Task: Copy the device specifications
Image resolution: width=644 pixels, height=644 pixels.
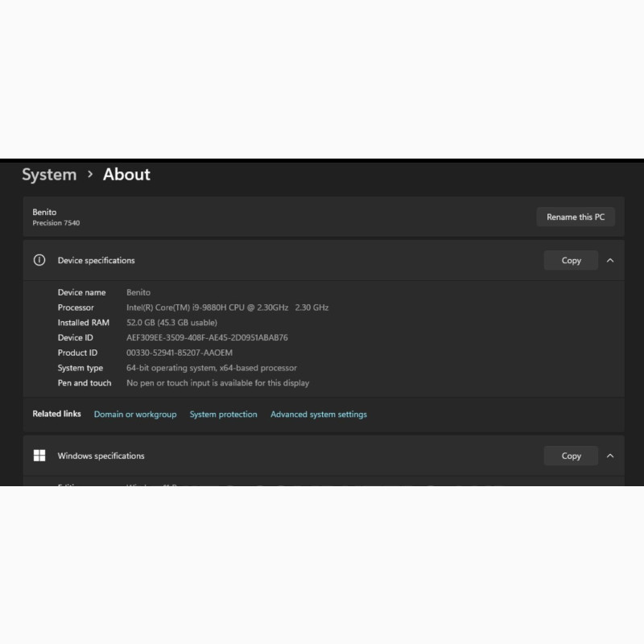Action: (x=571, y=260)
